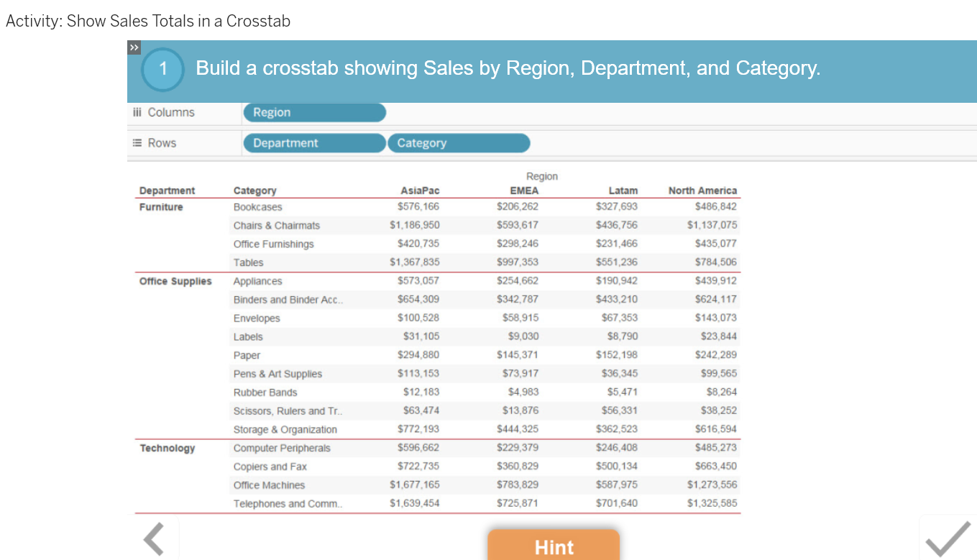Click the Category column header
Screen dimensions: 977x560
[254, 191]
